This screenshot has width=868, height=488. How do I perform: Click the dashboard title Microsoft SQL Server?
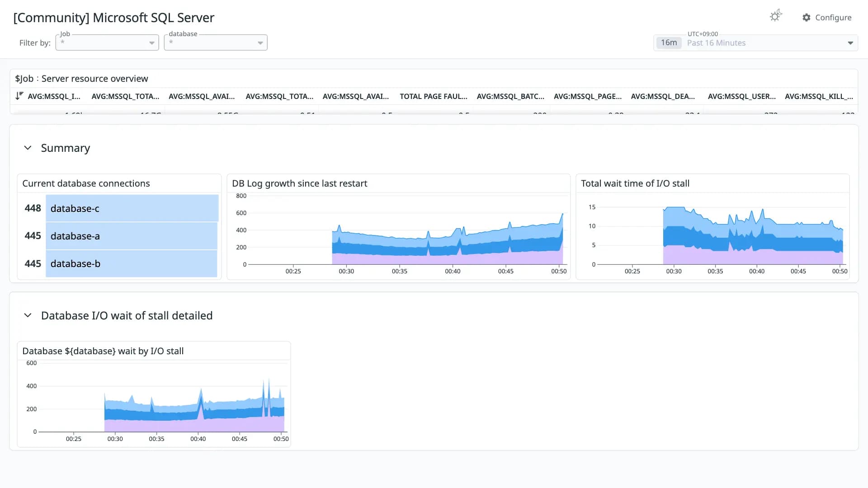pyautogui.click(x=114, y=18)
